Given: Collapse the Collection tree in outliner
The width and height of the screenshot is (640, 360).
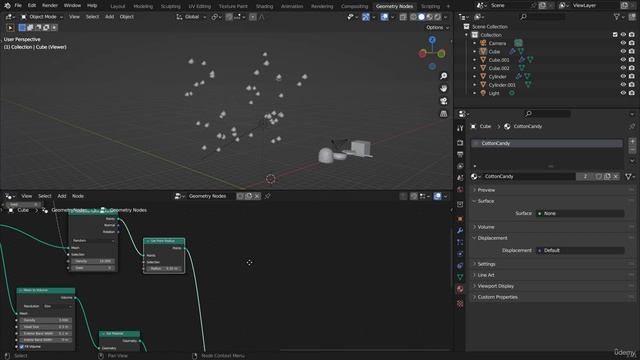Looking at the screenshot, I should pyautogui.click(x=467, y=35).
